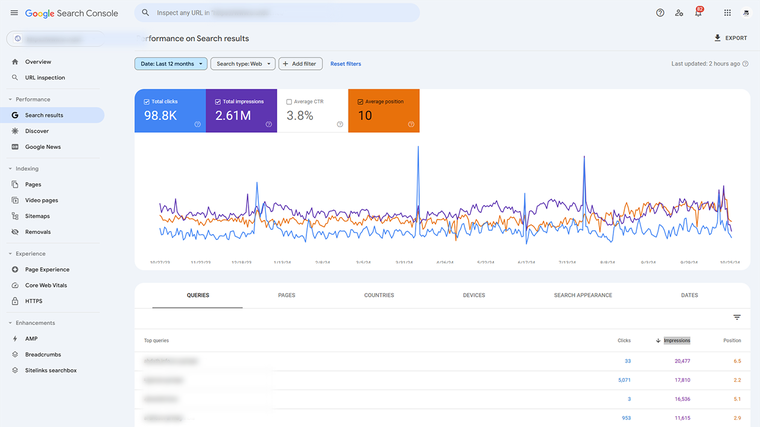The height and width of the screenshot is (427, 760).
Task: Open URL inspection in sidebar
Action: coord(44,77)
